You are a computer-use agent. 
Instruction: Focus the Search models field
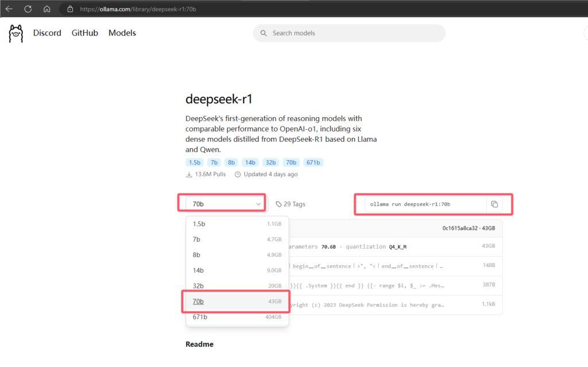point(349,33)
